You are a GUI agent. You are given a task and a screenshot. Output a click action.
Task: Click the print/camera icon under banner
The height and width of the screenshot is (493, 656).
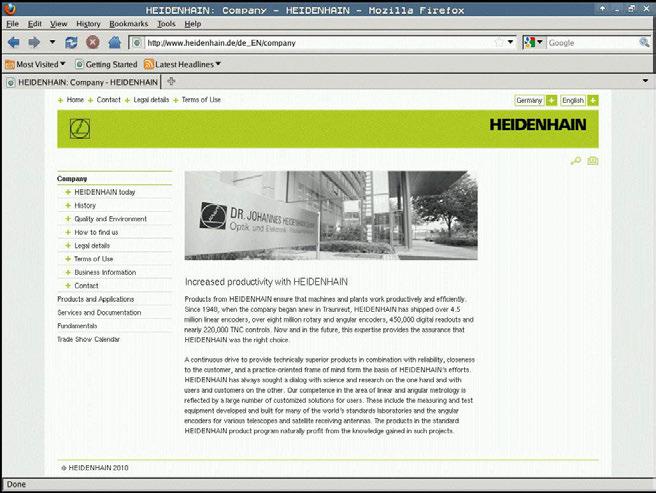[592, 161]
